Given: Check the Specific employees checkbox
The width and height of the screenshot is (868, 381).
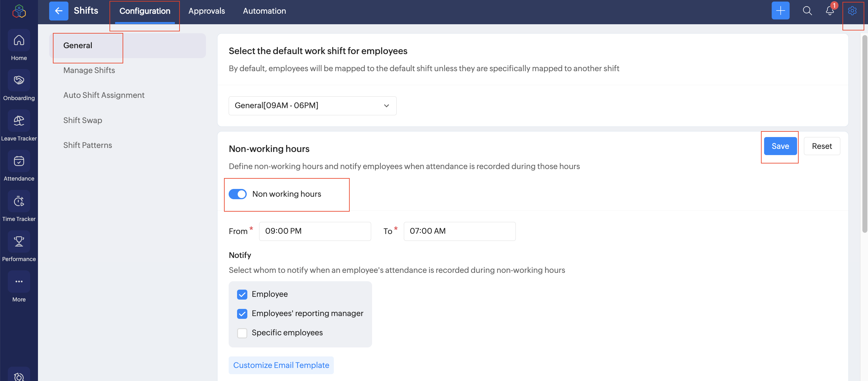Looking at the screenshot, I should click(x=242, y=333).
